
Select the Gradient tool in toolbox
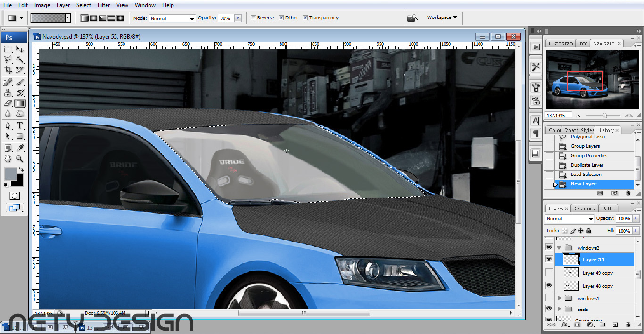point(20,103)
